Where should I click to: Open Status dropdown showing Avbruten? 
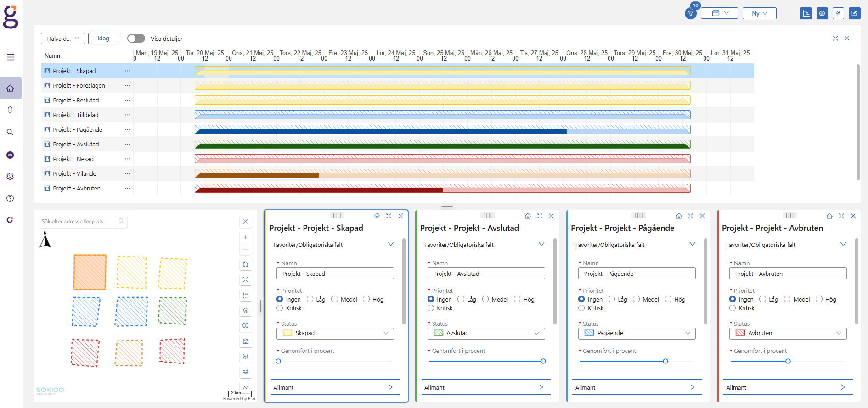pyautogui.click(x=788, y=333)
